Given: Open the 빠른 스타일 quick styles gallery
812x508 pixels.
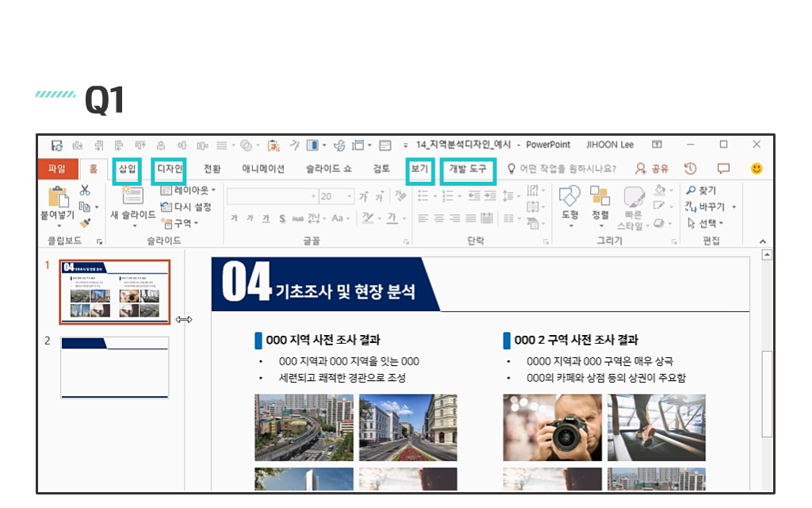Looking at the screenshot, I should coord(634,209).
